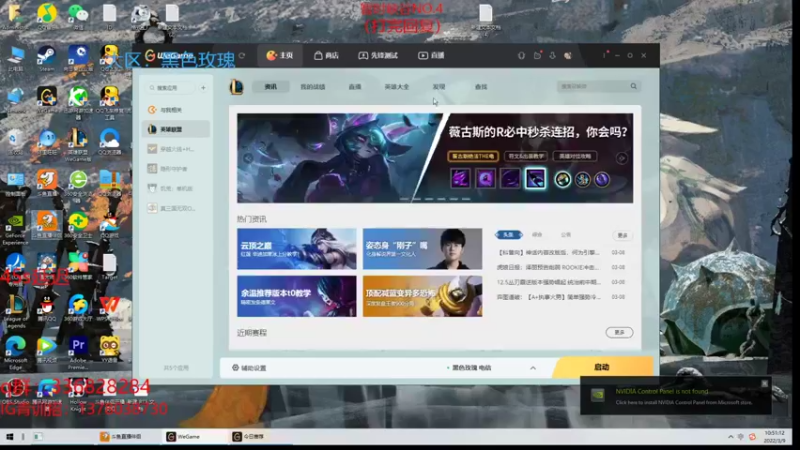Open the vertical dots menu in title bar
This screenshot has height=450, width=800.
pos(604,55)
